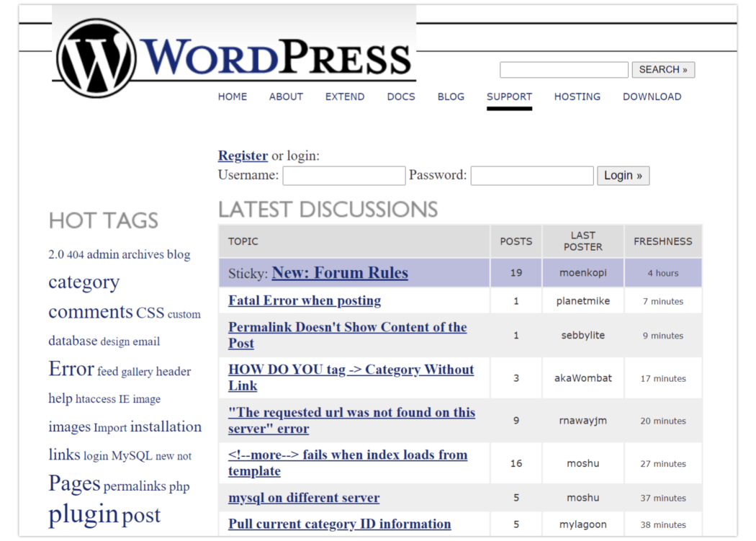Click into the Username field
Image resolution: width=756 pixels, height=541 pixels.
point(343,176)
